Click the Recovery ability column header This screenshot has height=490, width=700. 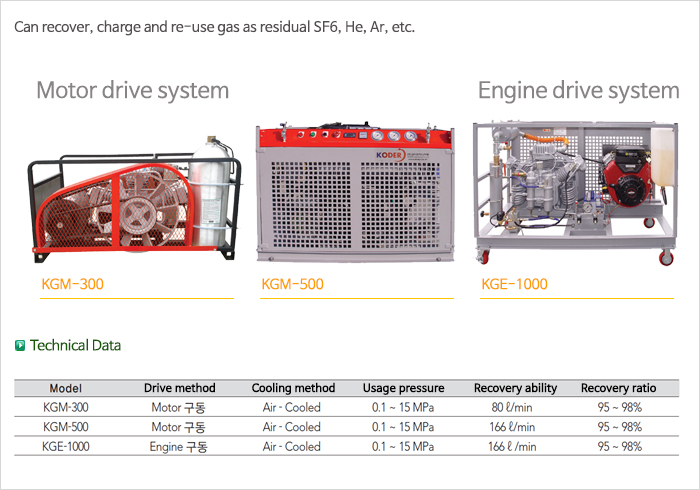point(516,388)
